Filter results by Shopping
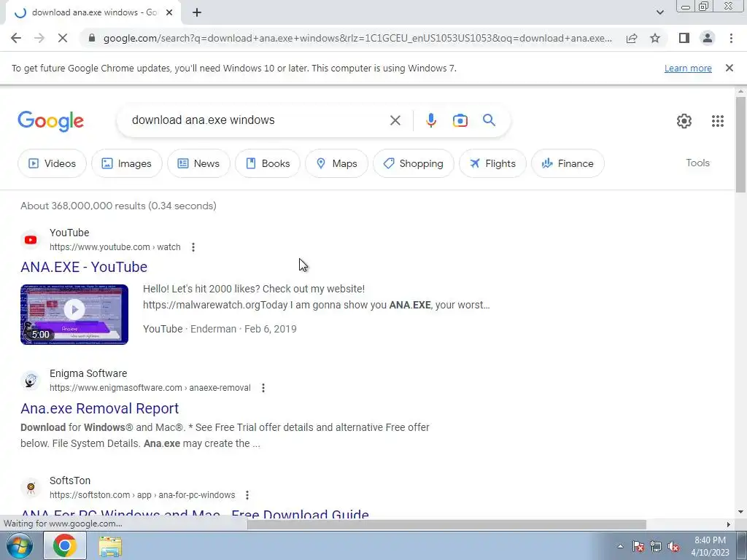 coord(413,163)
